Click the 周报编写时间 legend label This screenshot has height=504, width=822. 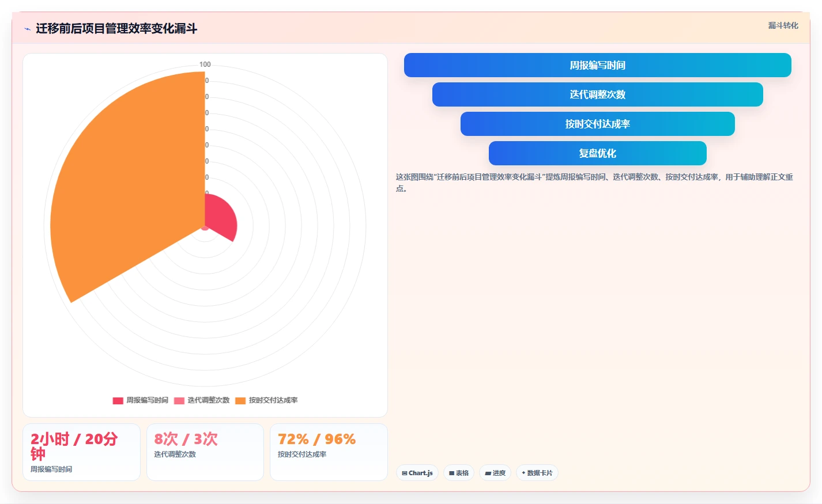(148, 400)
